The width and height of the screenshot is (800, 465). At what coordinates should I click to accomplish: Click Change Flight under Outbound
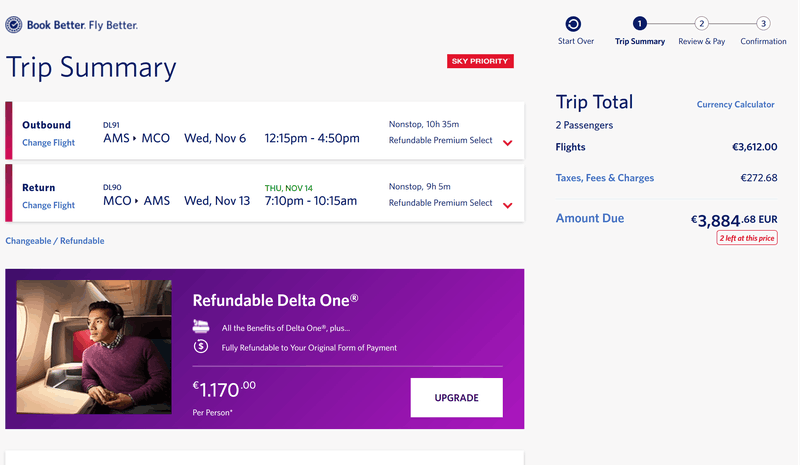pos(48,143)
